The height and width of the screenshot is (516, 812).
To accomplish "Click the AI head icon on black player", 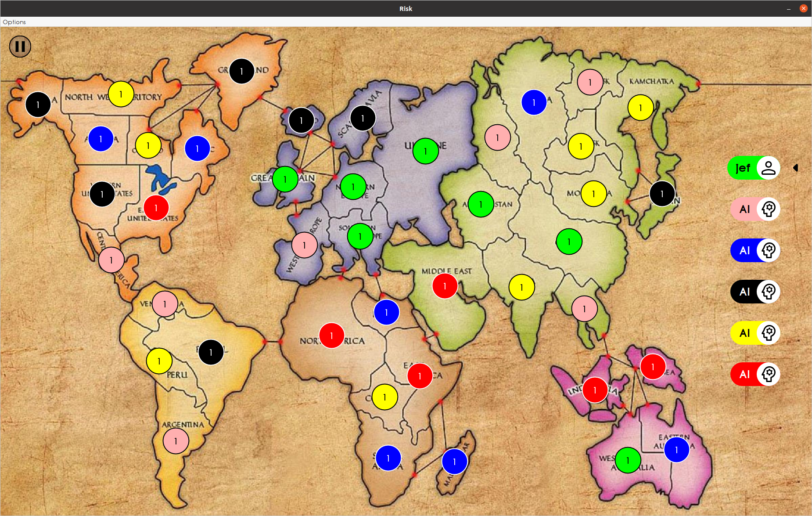I will coord(768,292).
